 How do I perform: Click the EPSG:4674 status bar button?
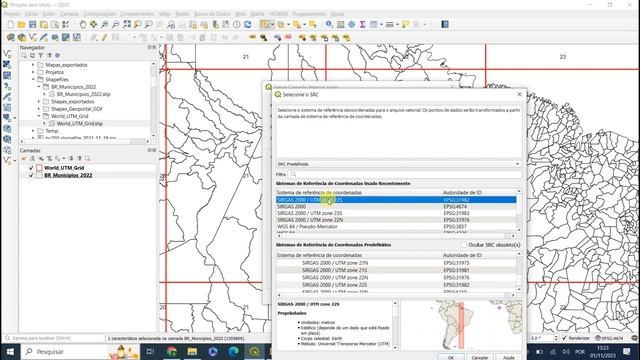[x=609, y=338]
